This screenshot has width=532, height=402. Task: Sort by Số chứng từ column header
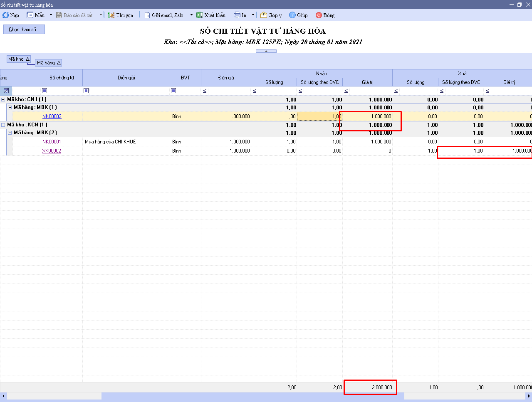pos(62,78)
